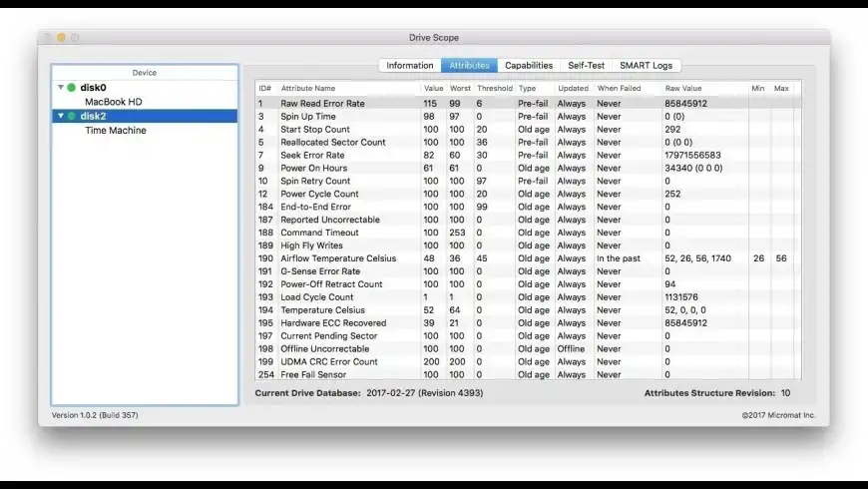
Task: Click the raw value 52, 26, 56, 1740
Action: point(697,258)
